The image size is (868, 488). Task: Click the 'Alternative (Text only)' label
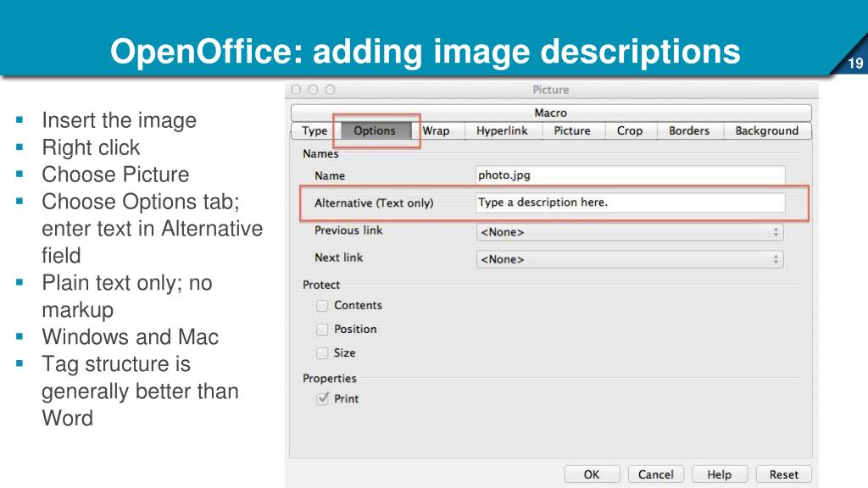(x=374, y=203)
